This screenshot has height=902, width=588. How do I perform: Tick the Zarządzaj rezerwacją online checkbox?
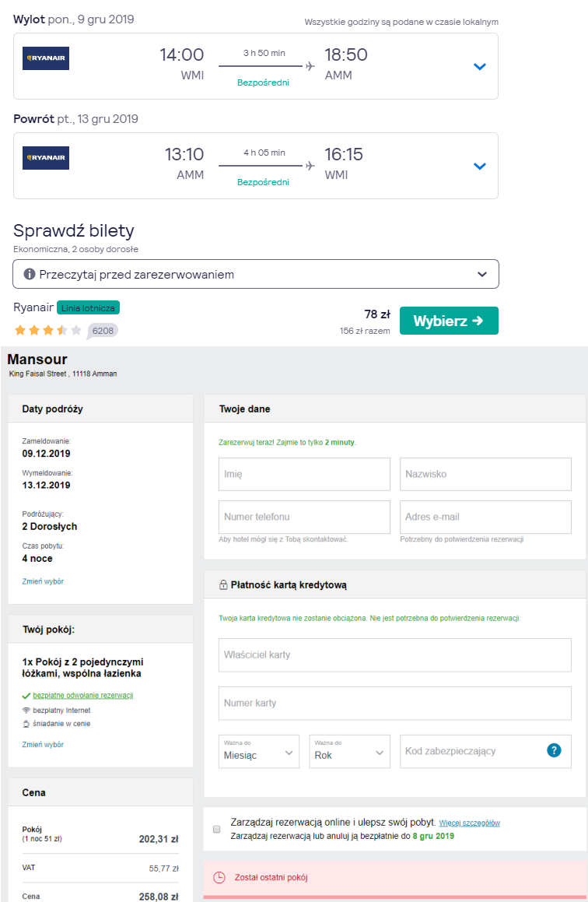217,829
